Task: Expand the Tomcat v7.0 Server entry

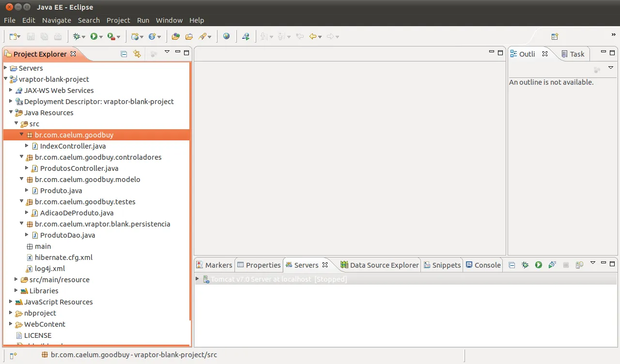Action: [197, 279]
